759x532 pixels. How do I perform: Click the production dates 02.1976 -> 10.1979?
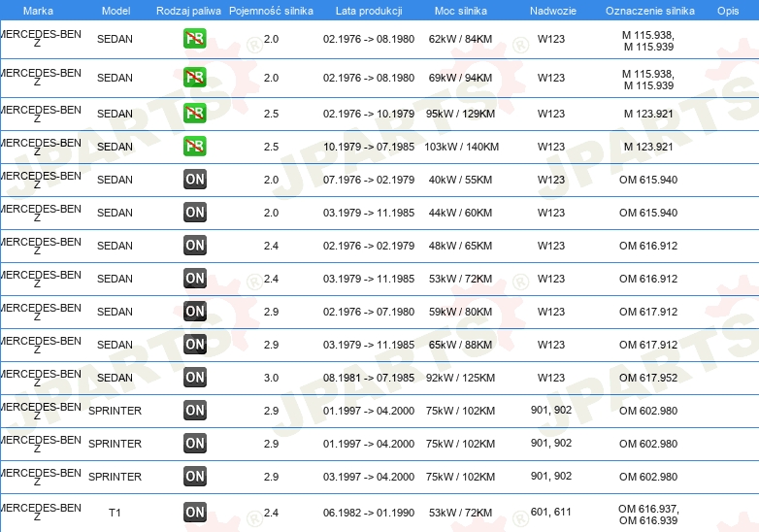point(369,114)
